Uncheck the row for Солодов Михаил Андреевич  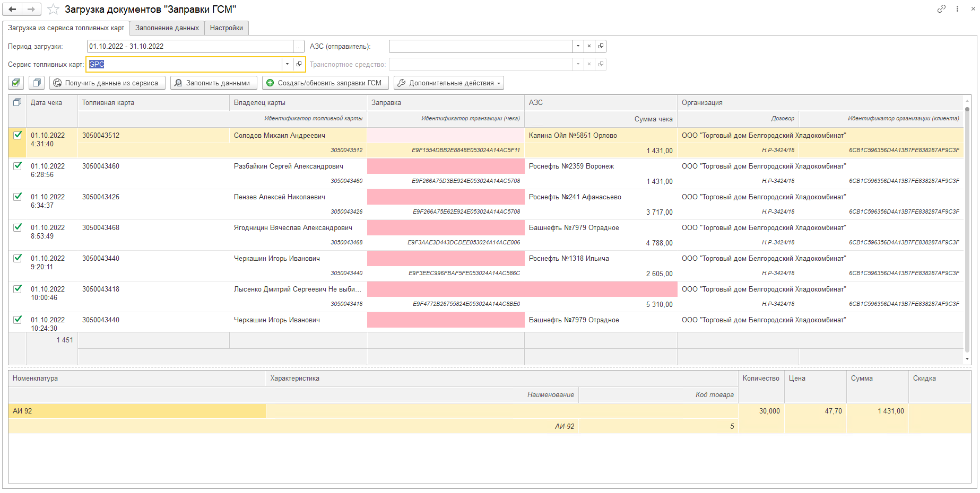(x=18, y=135)
